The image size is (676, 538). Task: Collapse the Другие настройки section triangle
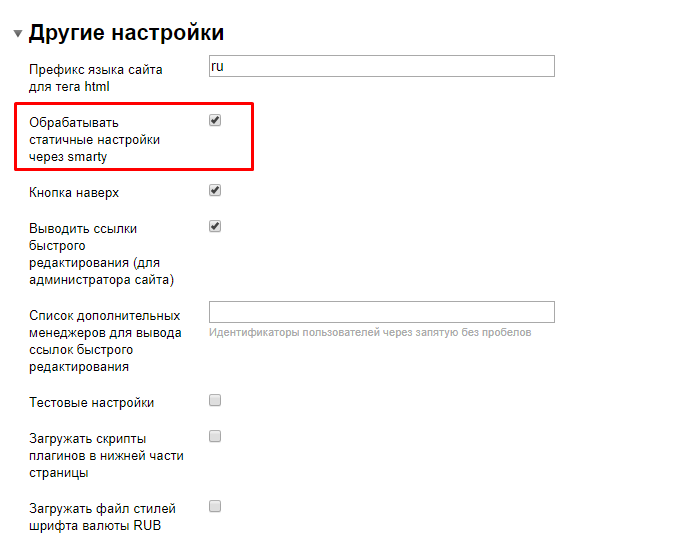point(18,34)
